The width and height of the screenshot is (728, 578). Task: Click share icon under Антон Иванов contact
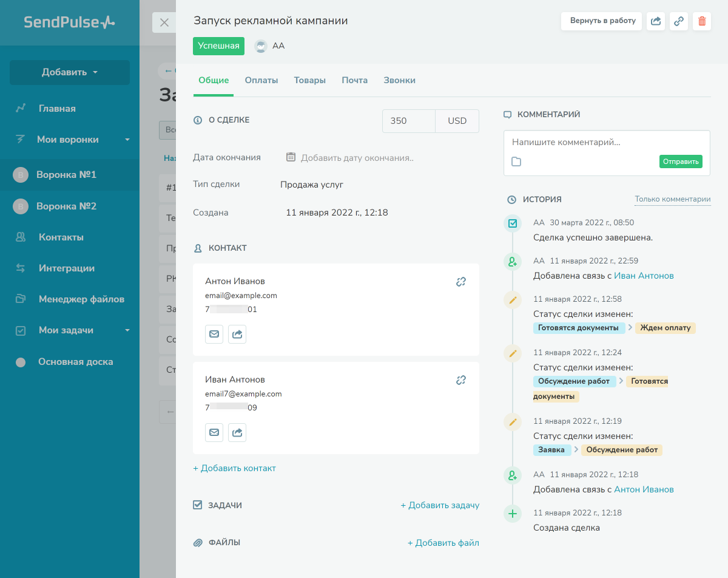click(x=237, y=334)
